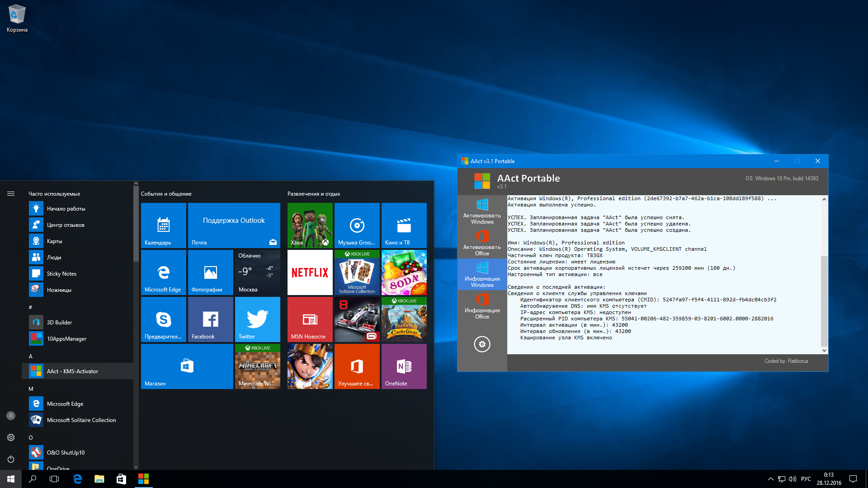Open O&O ShutUp10 in app list
Viewport: 868px width, 488px height.
pos(77,453)
